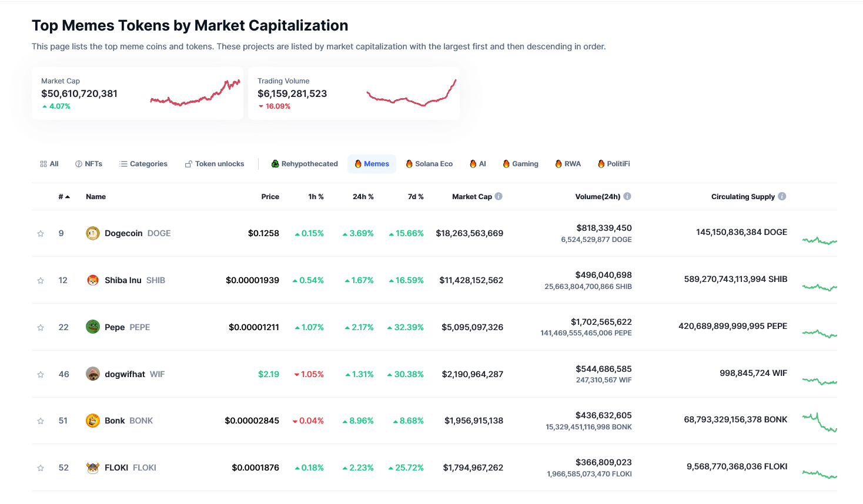
Task: Click the Bonk coin logo
Action: (x=93, y=421)
